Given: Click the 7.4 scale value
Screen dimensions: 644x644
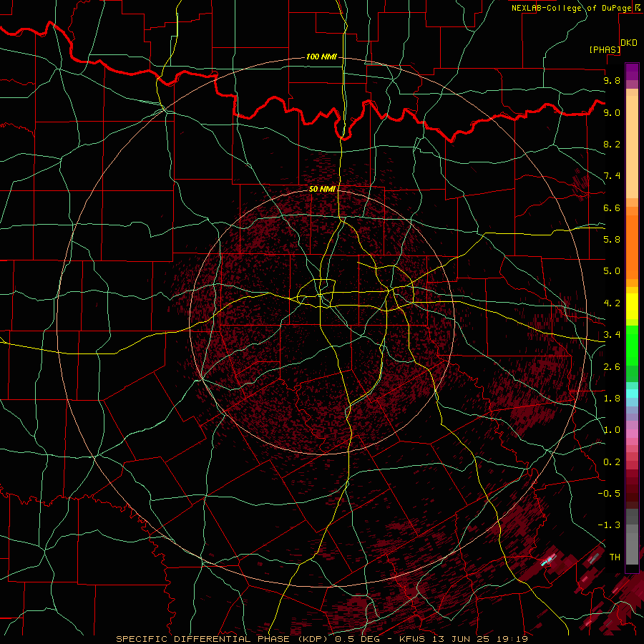Looking at the screenshot, I should (612, 176).
